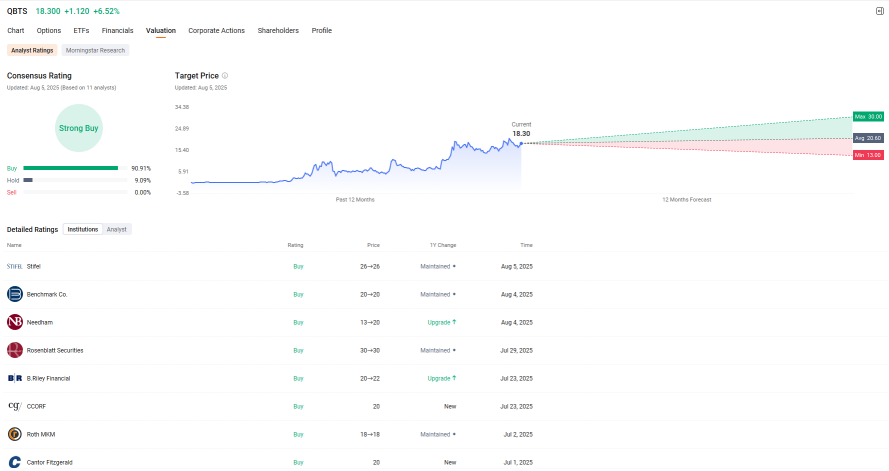Click the Min 13.00 target label
The image size is (889, 471).
868,155
